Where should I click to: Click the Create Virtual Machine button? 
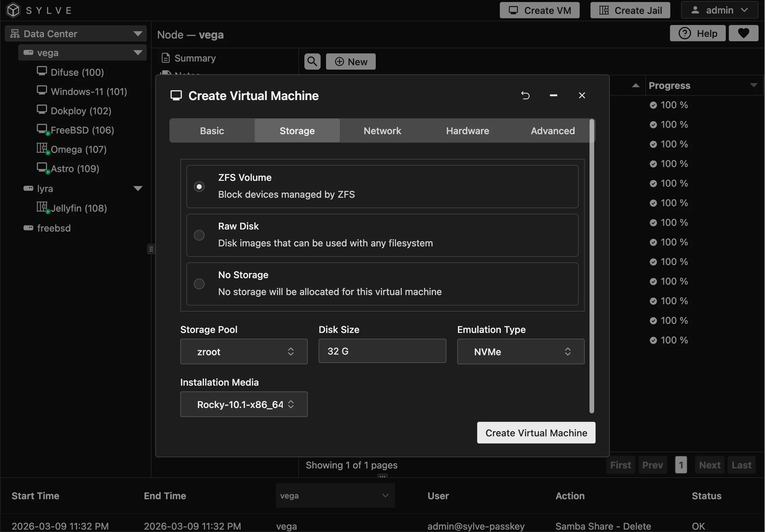(536, 433)
